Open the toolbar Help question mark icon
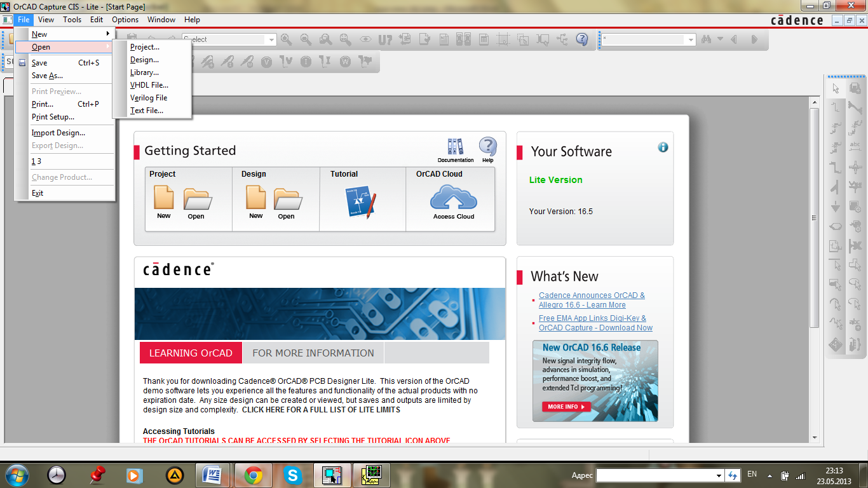Image resolution: width=868 pixels, height=488 pixels. pyautogui.click(x=582, y=39)
